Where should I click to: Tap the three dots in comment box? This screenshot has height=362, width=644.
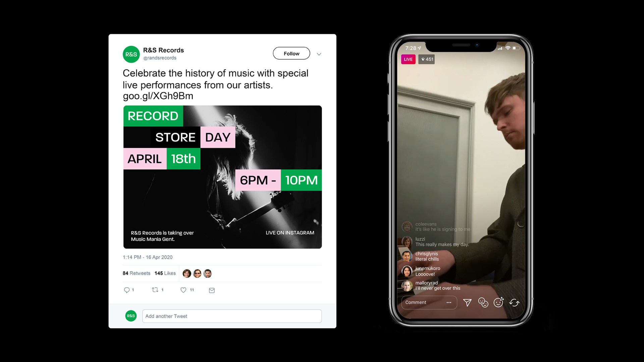(x=449, y=302)
